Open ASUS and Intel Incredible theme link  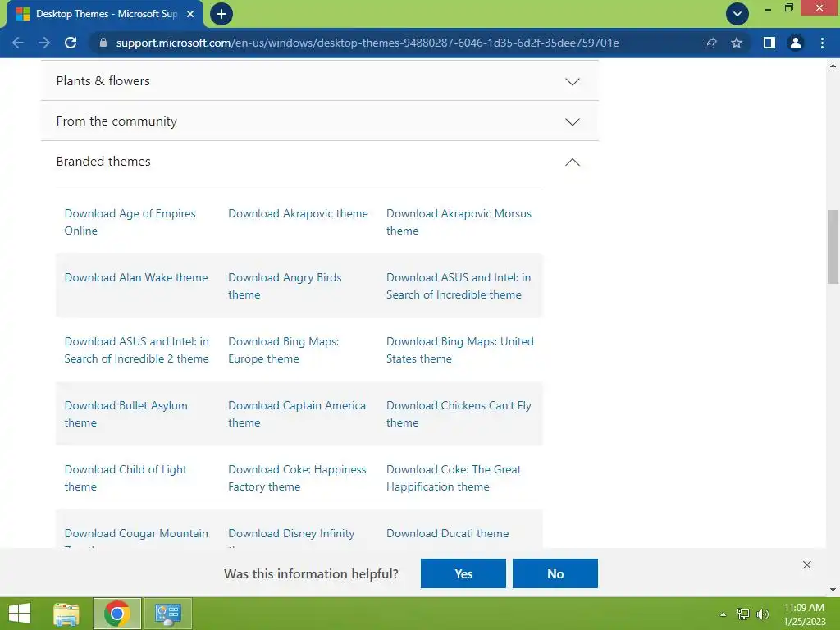(459, 286)
